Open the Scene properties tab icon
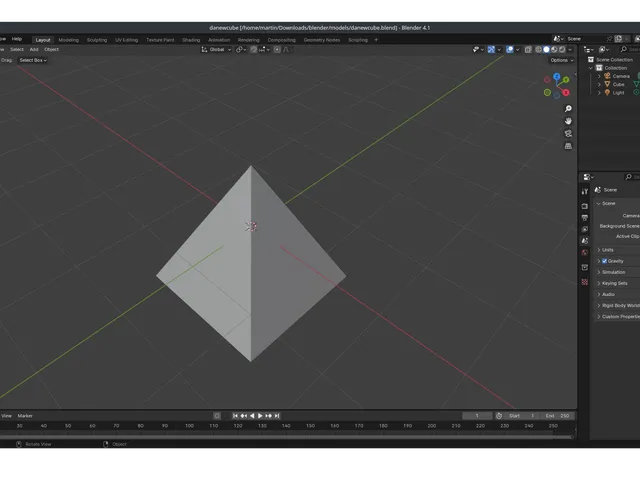 [585, 241]
